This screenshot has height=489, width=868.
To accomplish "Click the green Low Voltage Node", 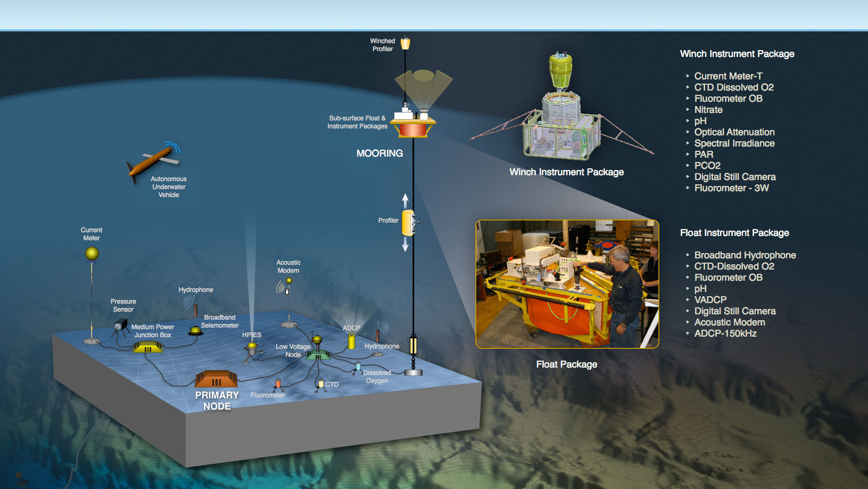I will click(318, 354).
